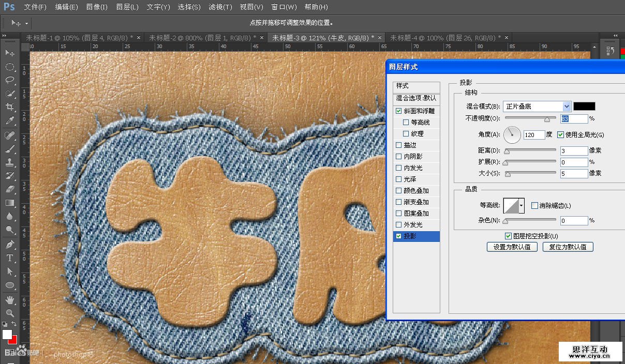Choose the Eyedropper tool
The height and width of the screenshot is (364, 625).
[x=10, y=121]
